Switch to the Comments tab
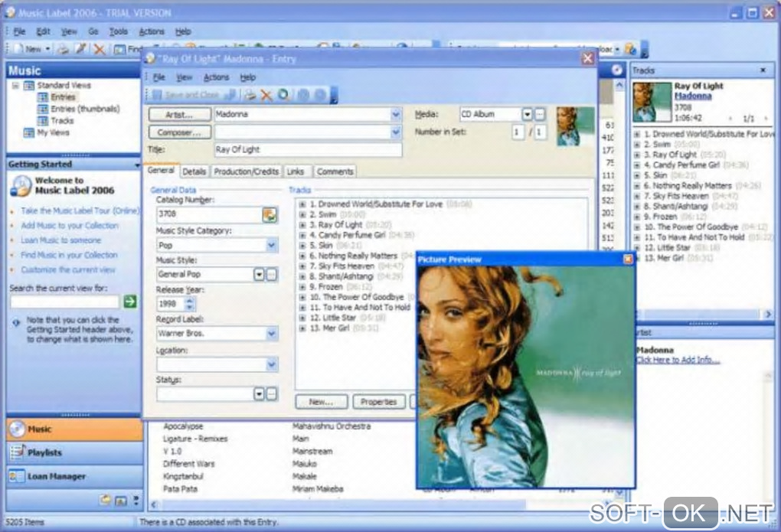Screen dimensions: 781x532 tap(335, 171)
